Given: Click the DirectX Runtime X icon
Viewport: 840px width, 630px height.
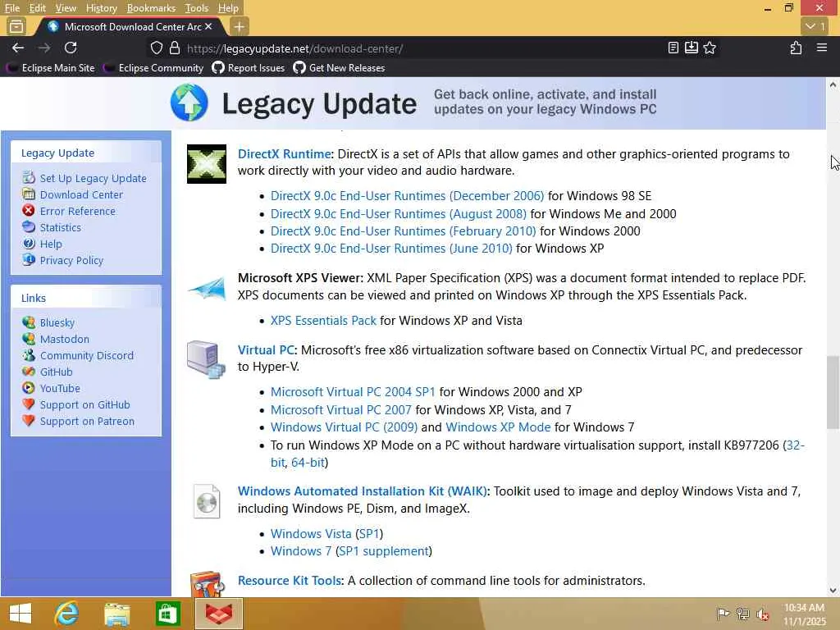Looking at the screenshot, I should point(206,164).
